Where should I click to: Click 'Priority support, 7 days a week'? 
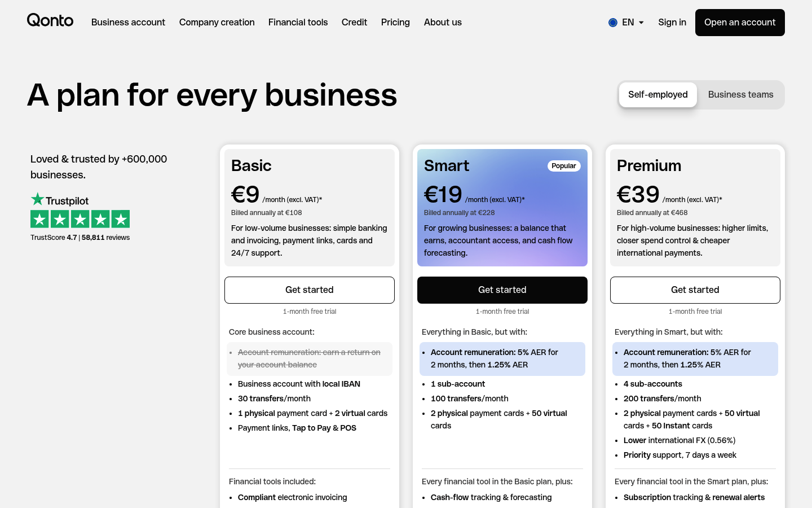click(680, 455)
